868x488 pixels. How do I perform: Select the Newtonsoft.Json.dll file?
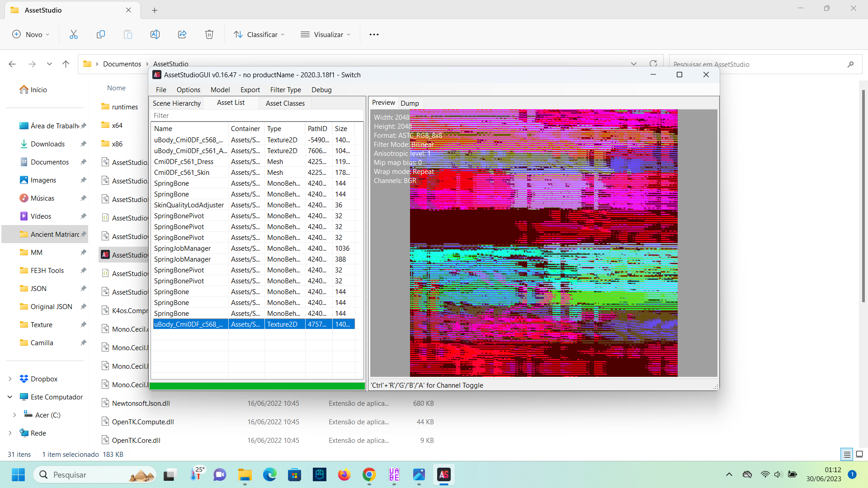click(x=141, y=403)
